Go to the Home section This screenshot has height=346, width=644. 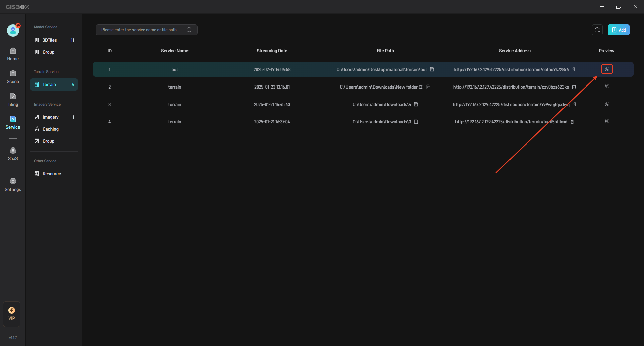click(13, 54)
